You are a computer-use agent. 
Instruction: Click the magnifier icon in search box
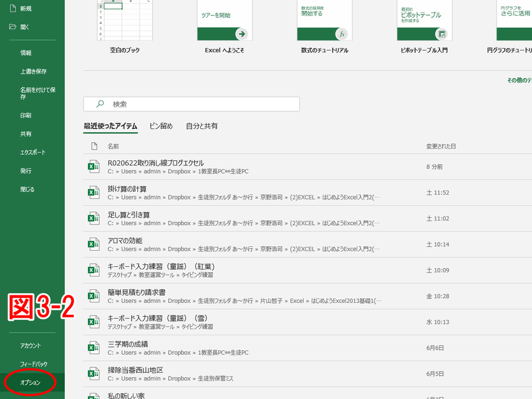[100, 104]
